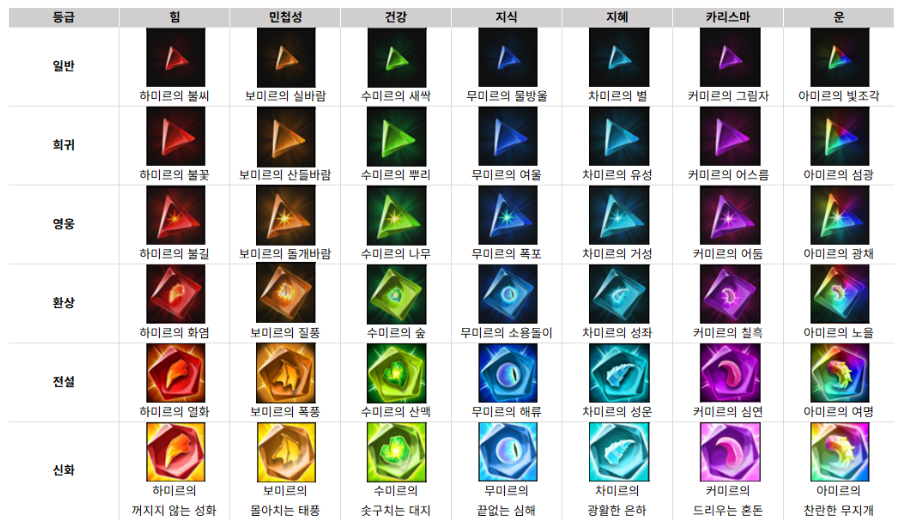Viewport: 904px width, 520px height.
Task: Click the 보미르의 폭풍 wing gem icon
Action: pyautogui.click(x=286, y=373)
